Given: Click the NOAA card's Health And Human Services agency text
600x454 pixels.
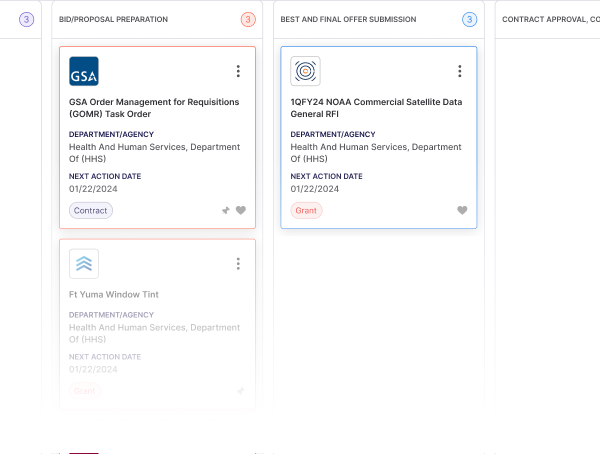Looking at the screenshot, I should (x=376, y=153).
